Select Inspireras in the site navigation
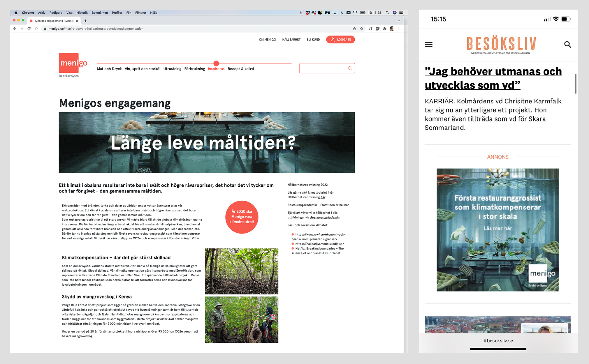The image size is (589, 364). click(216, 69)
